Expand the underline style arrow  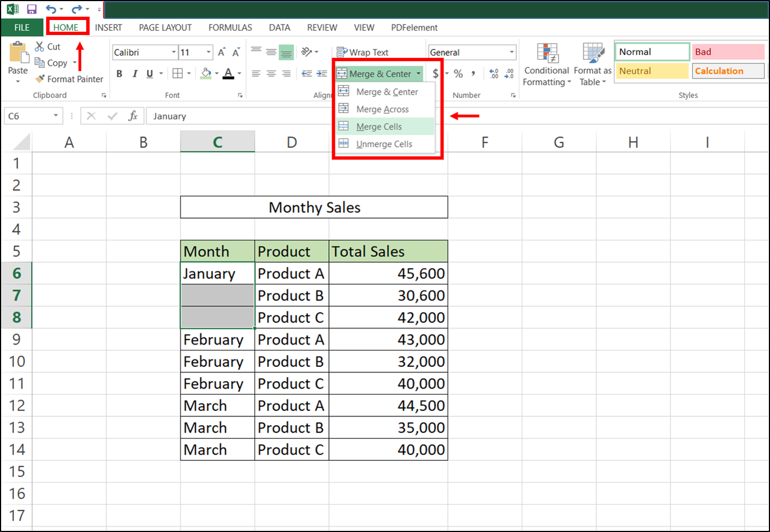point(161,73)
